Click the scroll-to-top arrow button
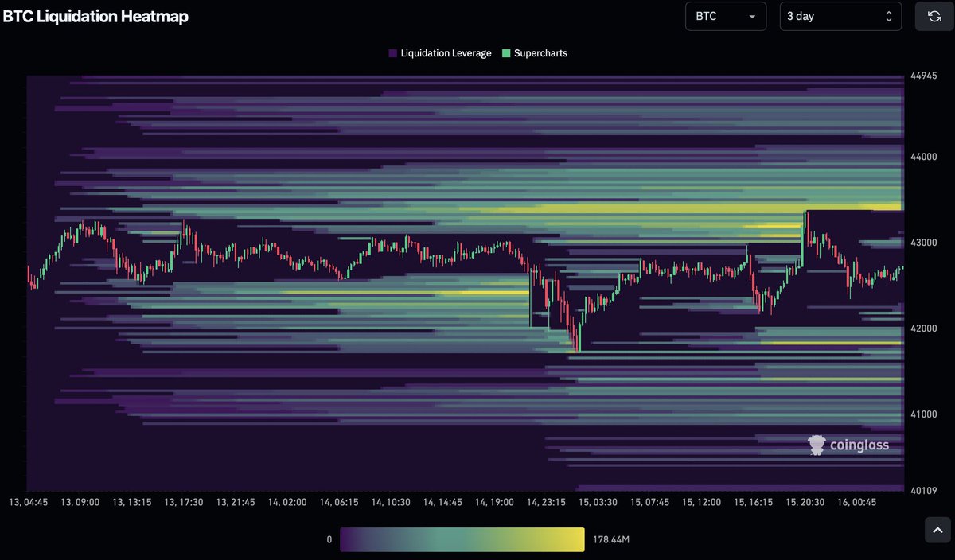This screenshot has height=560, width=955. pos(937,529)
